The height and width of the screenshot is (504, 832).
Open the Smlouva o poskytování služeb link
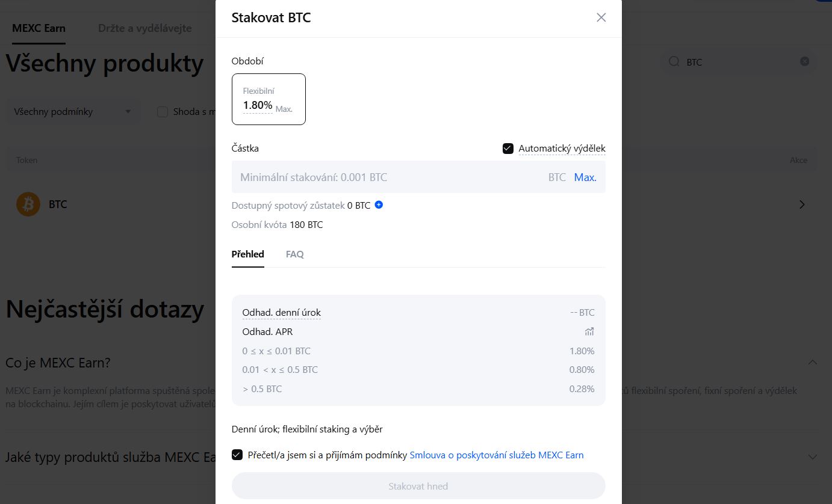[x=497, y=455]
